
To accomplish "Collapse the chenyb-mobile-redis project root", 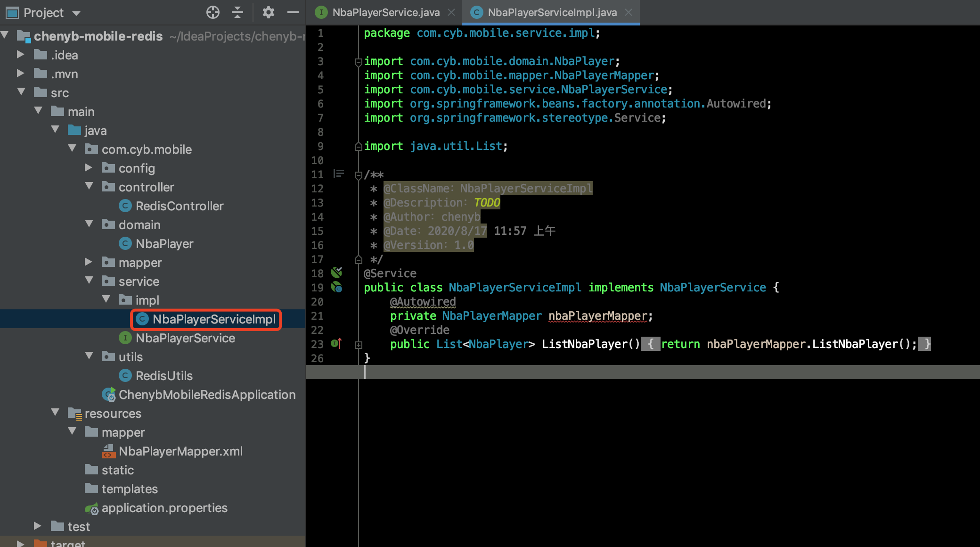I will [x=5, y=35].
